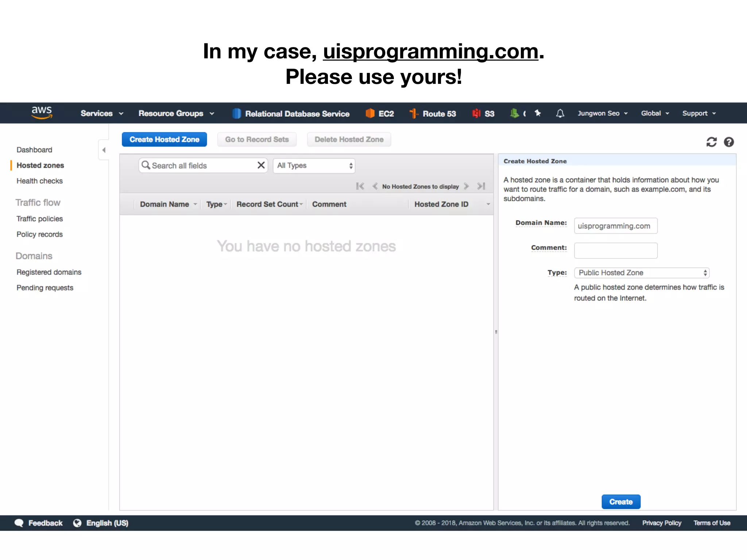Refresh the hosted zones list
This screenshot has height=560, width=747.
[711, 142]
